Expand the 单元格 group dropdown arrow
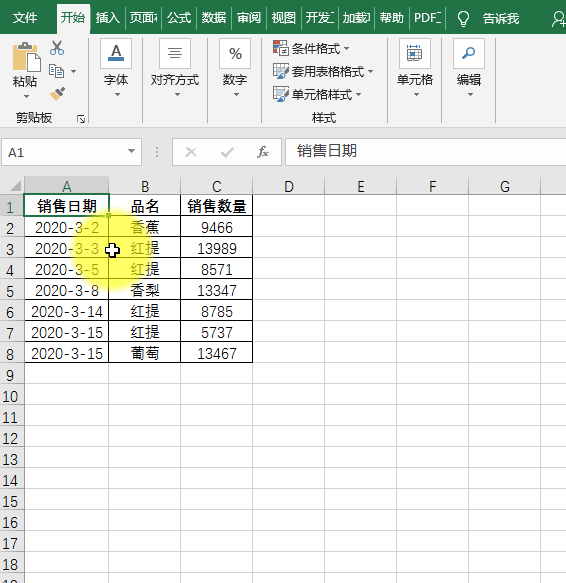The height and width of the screenshot is (583, 566). click(x=417, y=95)
